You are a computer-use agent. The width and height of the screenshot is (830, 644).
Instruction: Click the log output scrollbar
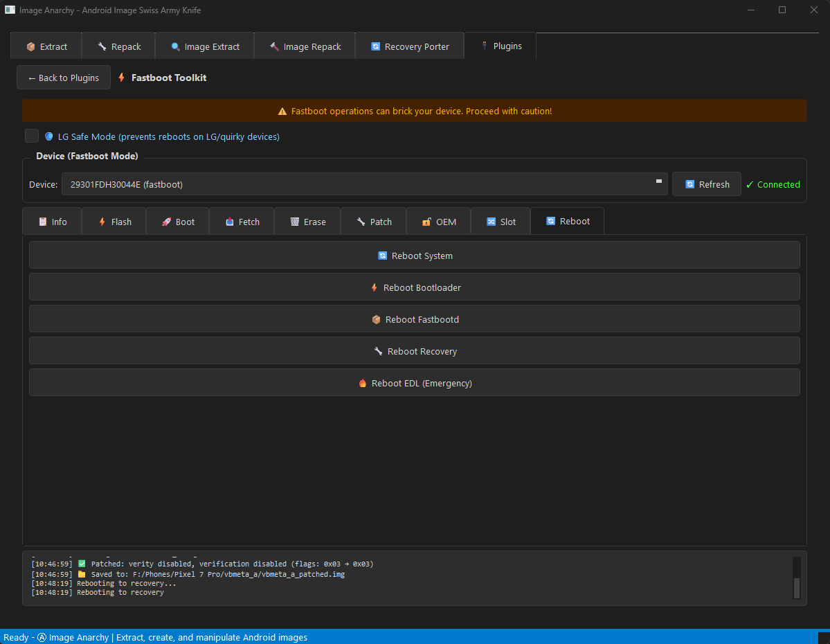(x=796, y=587)
